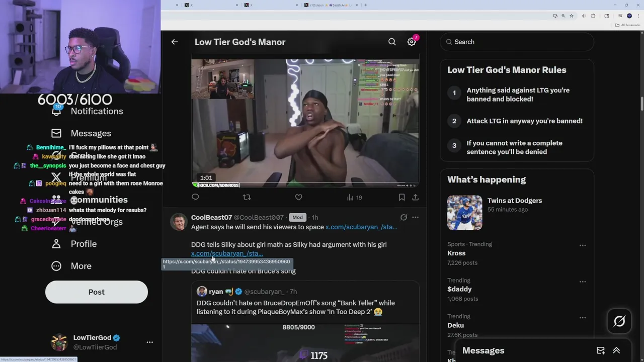Click browser zoom magnifier icon
Image resolution: width=644 pixels, height=362 pixels.
[563, 16]
